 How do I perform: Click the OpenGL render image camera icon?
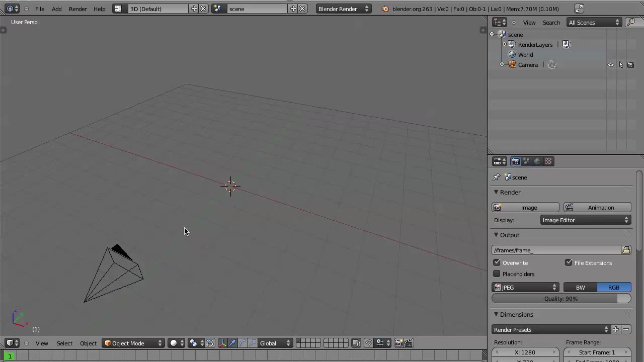398,343
